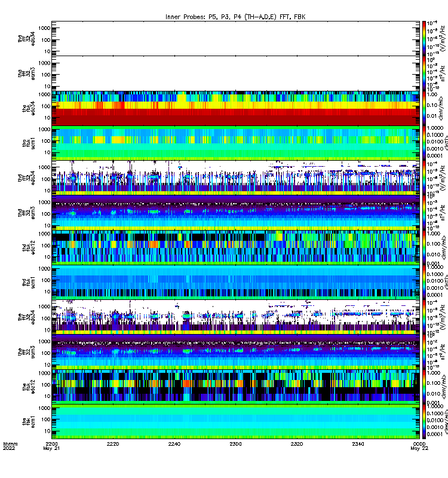448x478 pixels.
Task: Select the "0000" time axis label
Action: (419, 444)
